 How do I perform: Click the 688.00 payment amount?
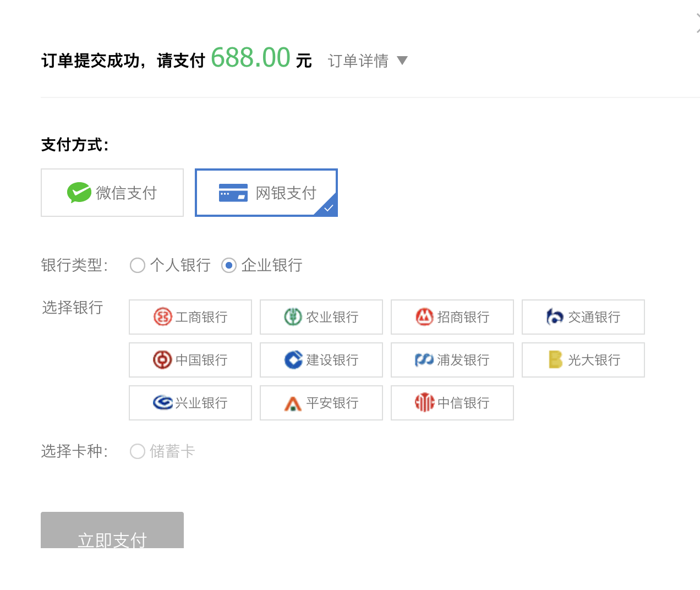250,58
